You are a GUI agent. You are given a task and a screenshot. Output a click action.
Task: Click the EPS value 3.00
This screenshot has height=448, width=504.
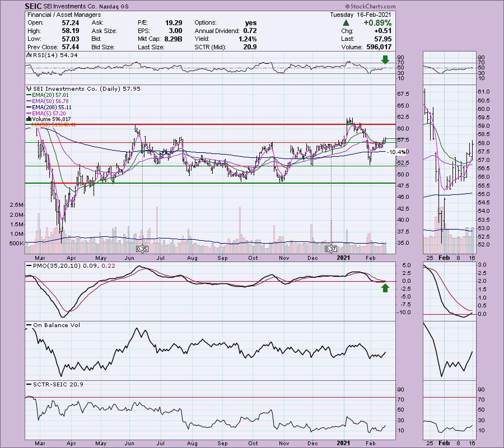click(x=175, y=31)
